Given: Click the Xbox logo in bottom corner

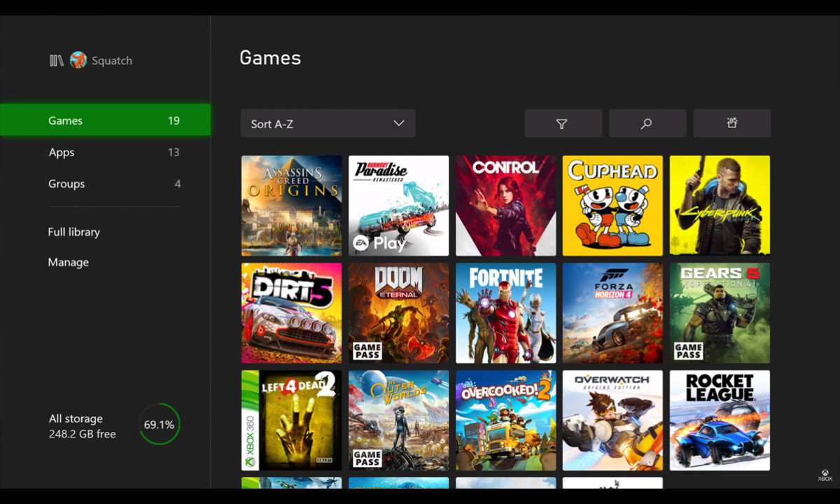Looking at the screenshot, I should click(825, 475).
